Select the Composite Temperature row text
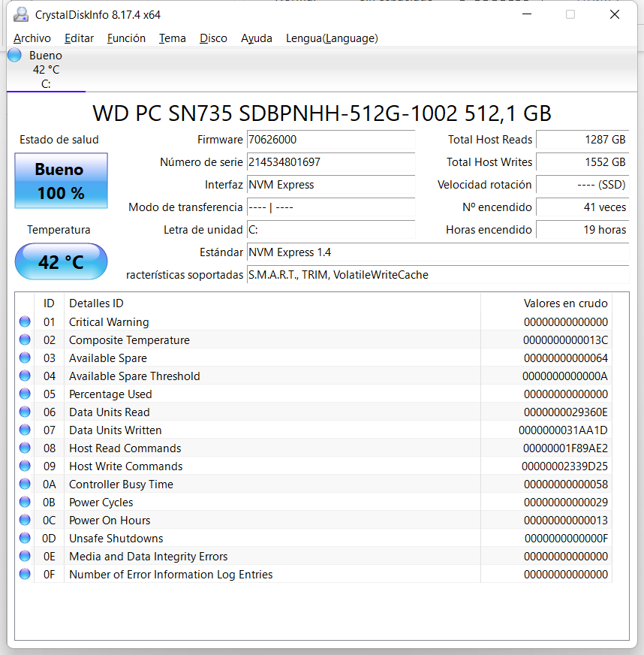Viewport: 644px width, 655px height. 129,340
